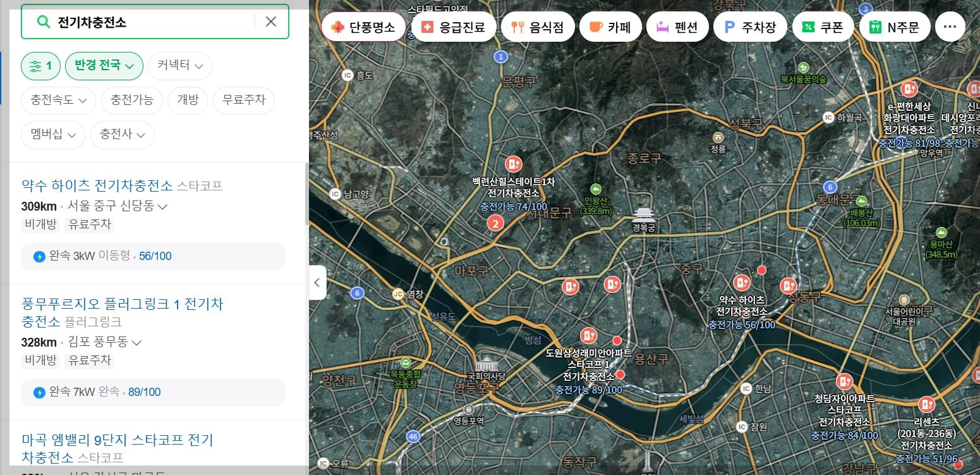
Task: Open 풍무푸르지오 플러그링크 1 전기차충전소 result
Action: pos(122,312)
